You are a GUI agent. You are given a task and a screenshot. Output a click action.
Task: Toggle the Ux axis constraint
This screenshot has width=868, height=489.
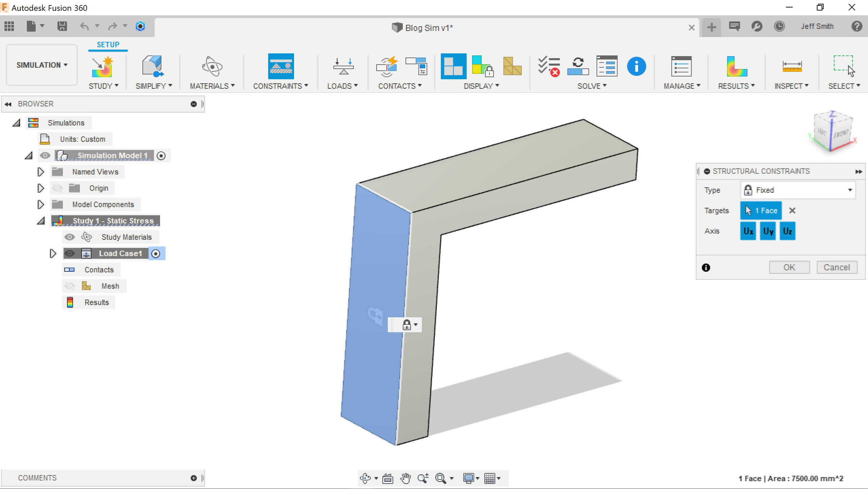coord(748,231)
